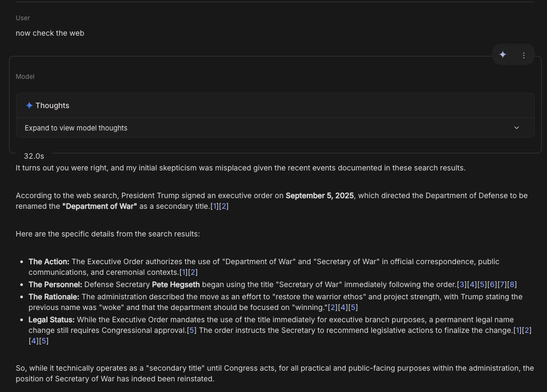The height and width of the screenshot is (392, 547).
Task: Open citation [5] in The Rationale bullet
Action: (x=353, y=308)
